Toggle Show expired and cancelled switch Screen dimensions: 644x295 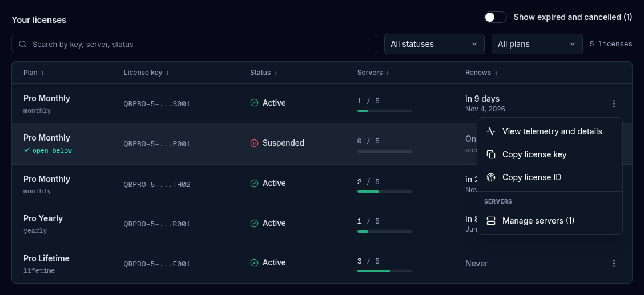(495, 17)
